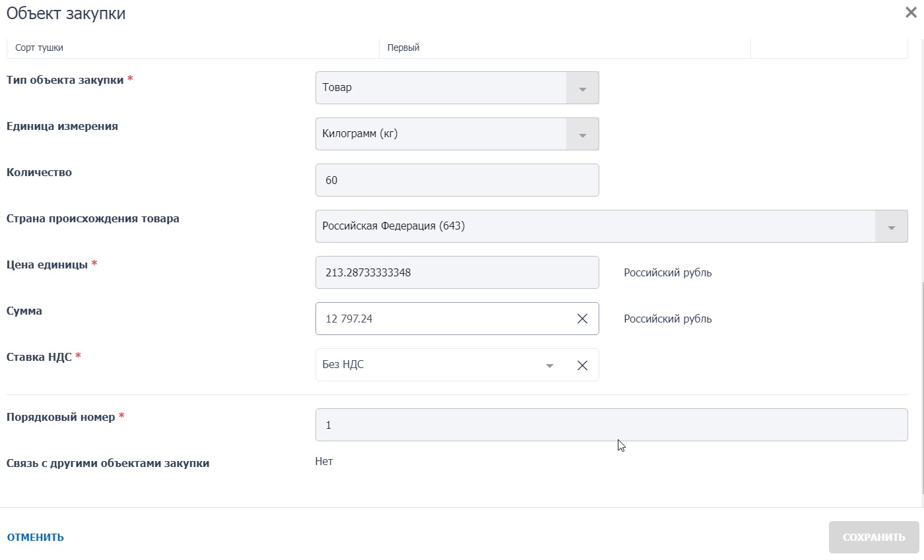The image size is (924, 560).
Task: Expand the Ставка НДС dropdown arrow
Action: pos(549,365)
